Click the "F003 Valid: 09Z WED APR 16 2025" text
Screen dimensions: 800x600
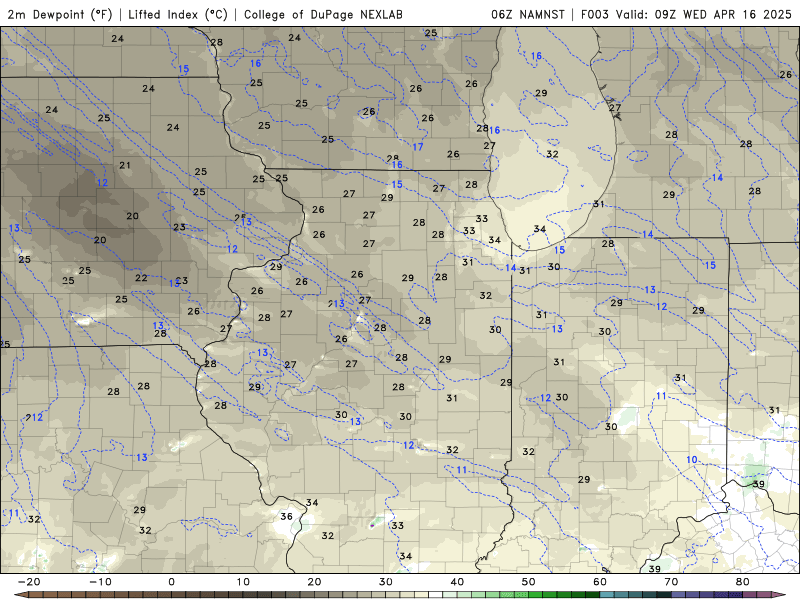[686, 14]
